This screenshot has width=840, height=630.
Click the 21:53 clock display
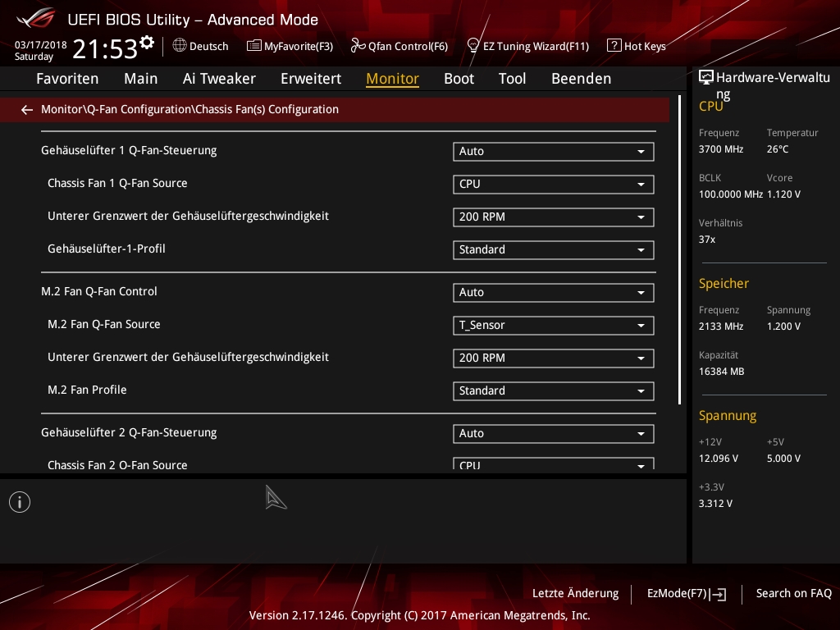(x=105, y=49)
